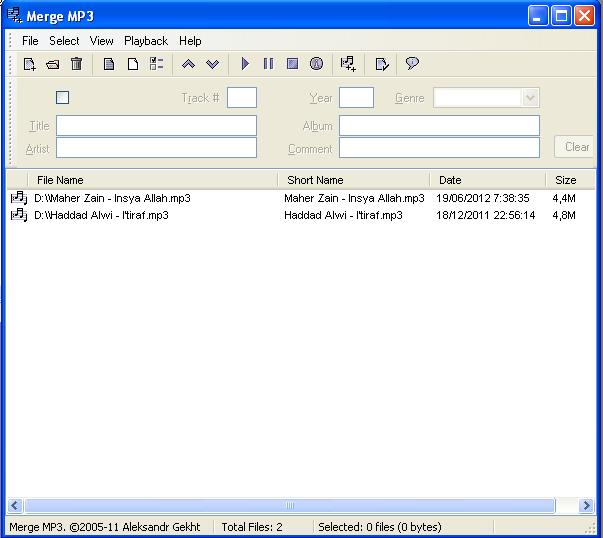Click short name Haddad Alwi - I'tiraf.mp3
The image size is (603, 538).
point(343,215)
